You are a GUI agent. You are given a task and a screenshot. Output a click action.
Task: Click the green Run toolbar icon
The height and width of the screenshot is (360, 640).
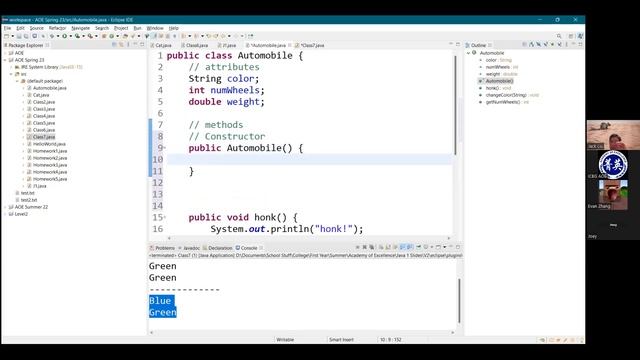pos(64,36)
